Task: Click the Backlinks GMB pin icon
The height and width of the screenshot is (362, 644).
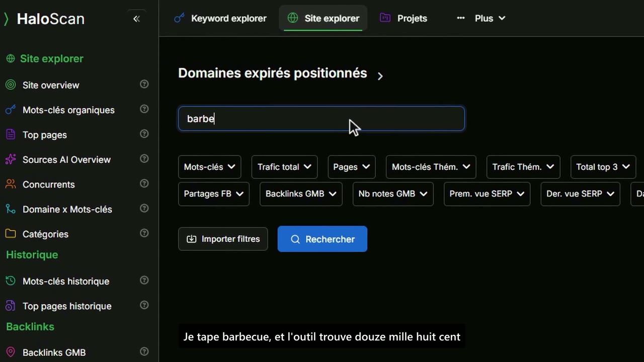Action: (11, 352)
